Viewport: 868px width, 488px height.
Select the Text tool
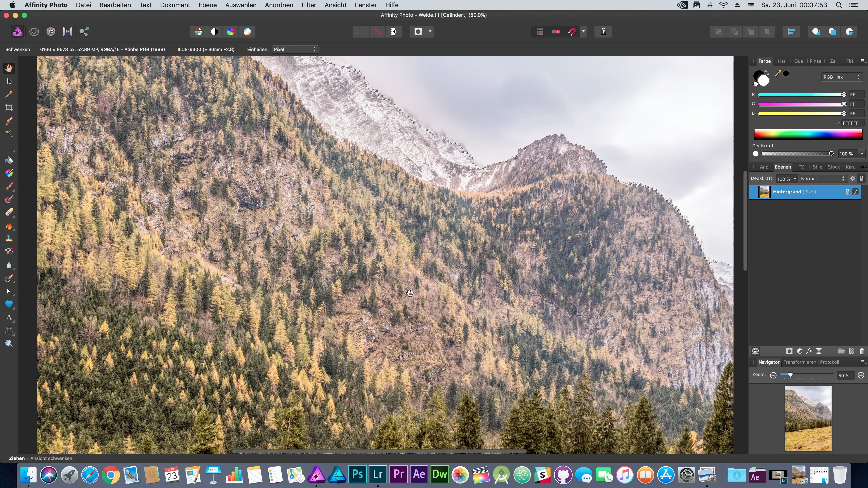[9, 318]
